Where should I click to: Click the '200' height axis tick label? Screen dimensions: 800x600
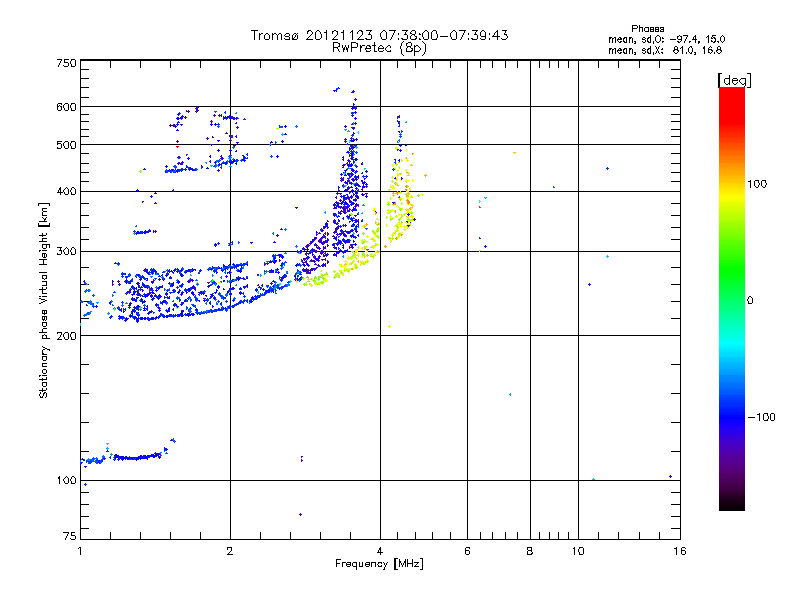tap(66, 336)
